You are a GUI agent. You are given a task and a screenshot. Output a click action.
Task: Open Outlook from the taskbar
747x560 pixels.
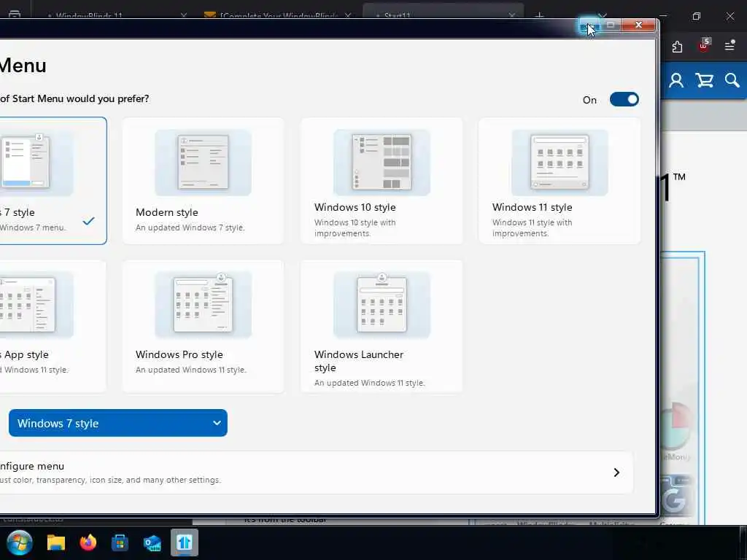152,542
